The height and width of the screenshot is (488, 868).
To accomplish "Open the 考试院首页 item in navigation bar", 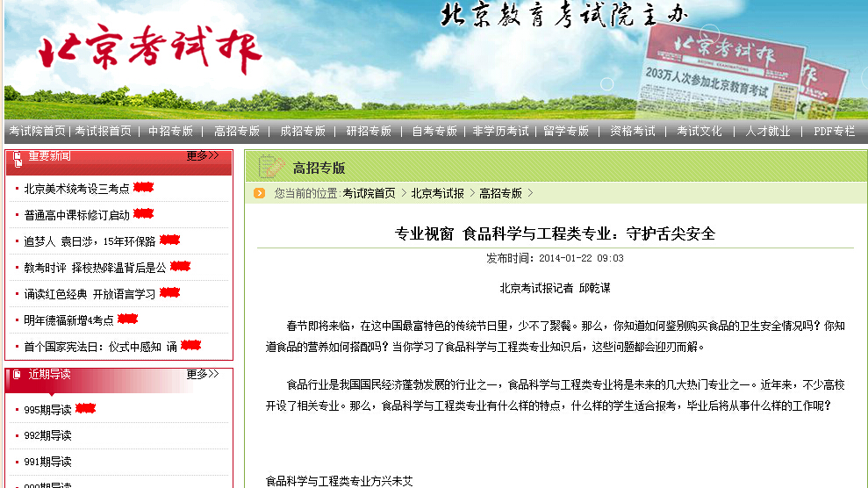I will 37,132.
